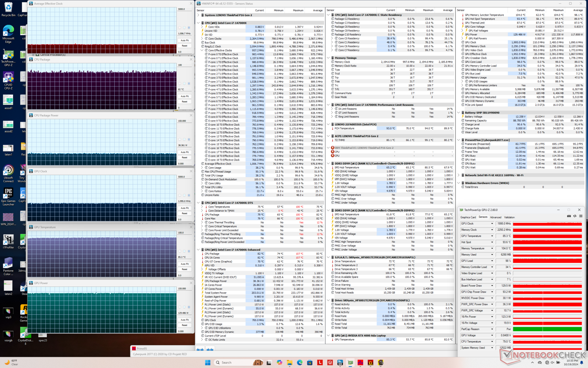Image resolution: width=588 pixels, height=368 pixels.
Task: Click the GPU-Z refresh icon
Action: (x=575, y=216)
